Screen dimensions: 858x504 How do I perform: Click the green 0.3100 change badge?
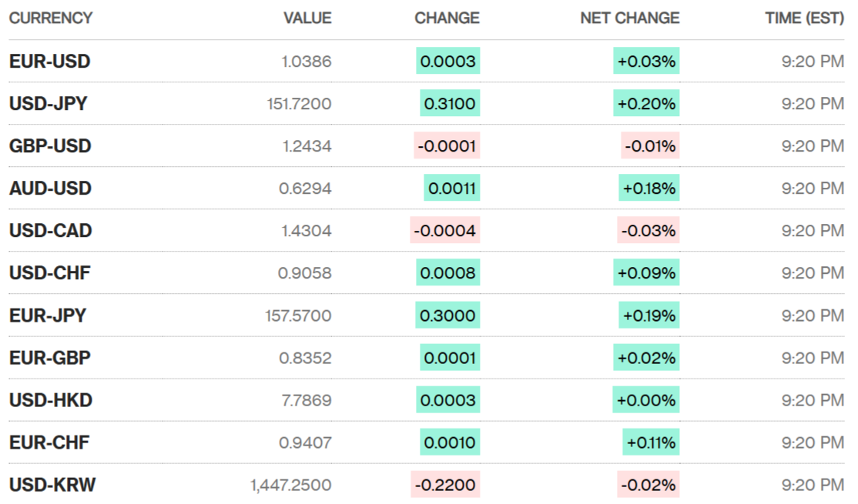pos(450,104)
